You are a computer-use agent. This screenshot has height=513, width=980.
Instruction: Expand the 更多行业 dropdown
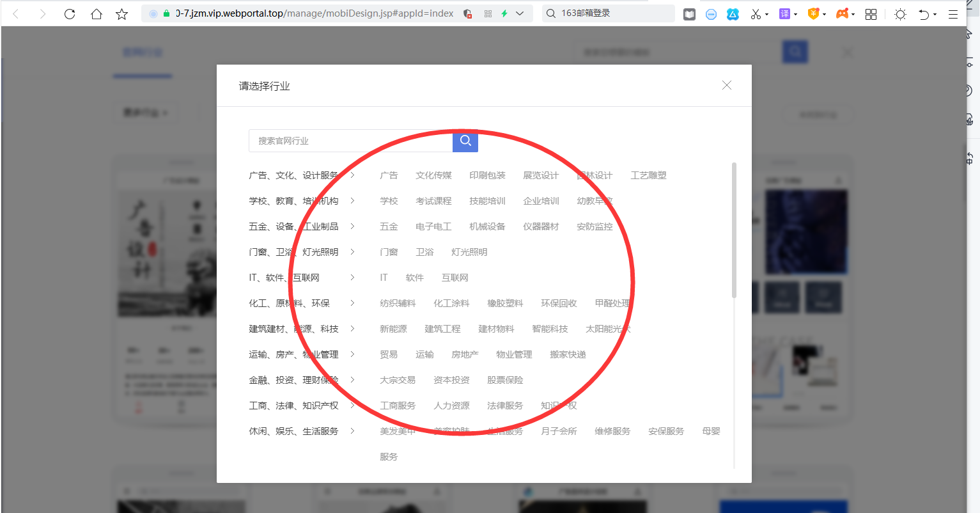(x=146, y=112)
